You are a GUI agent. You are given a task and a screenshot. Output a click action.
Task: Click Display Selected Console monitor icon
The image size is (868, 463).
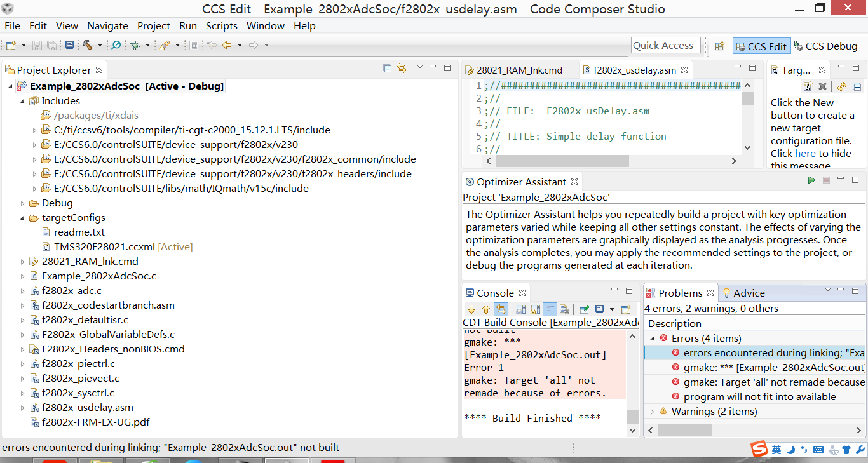click(x=599, y=309)
